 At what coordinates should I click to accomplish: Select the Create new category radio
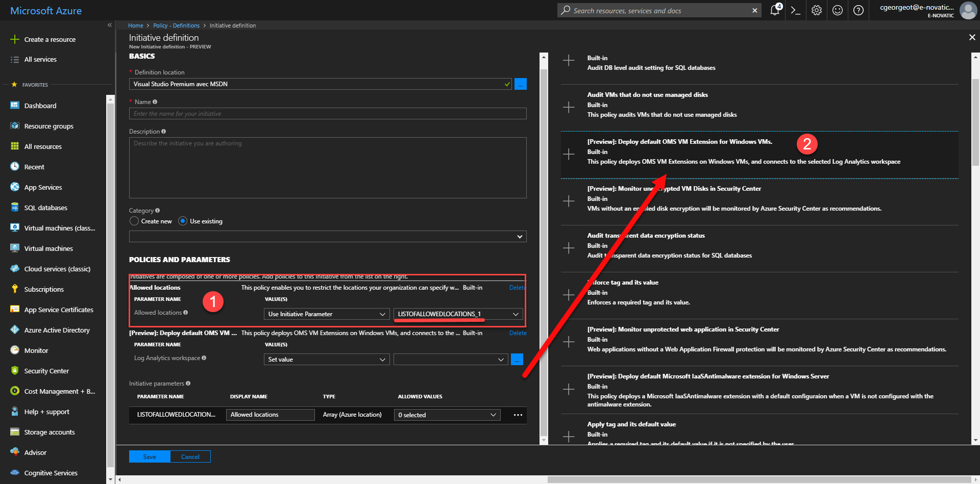pyautogui.click(x=134, y=221)
